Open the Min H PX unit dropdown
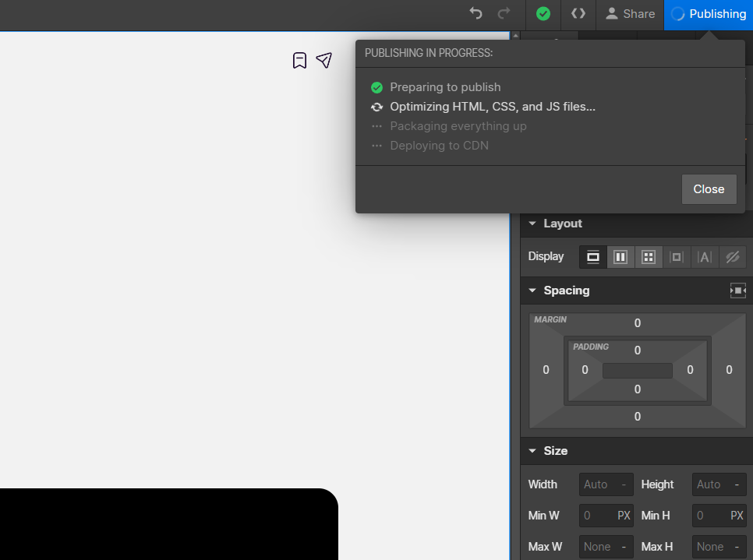Screen dimensions: 753x560 pos(737,516)
